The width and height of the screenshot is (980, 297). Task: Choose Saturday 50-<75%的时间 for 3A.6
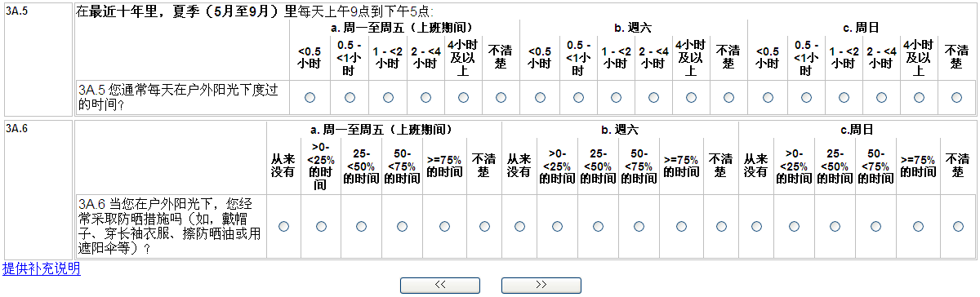639,226
